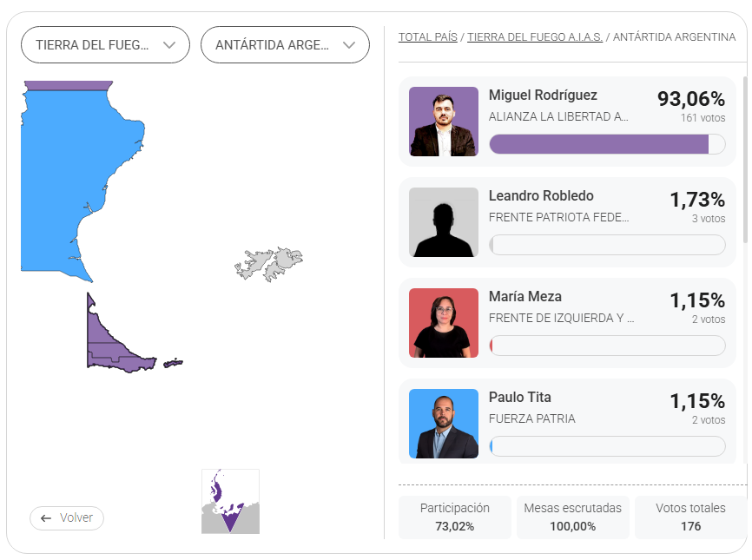
Task: Click the Mesas escrutadas statistics card
Action: point(573,517)
